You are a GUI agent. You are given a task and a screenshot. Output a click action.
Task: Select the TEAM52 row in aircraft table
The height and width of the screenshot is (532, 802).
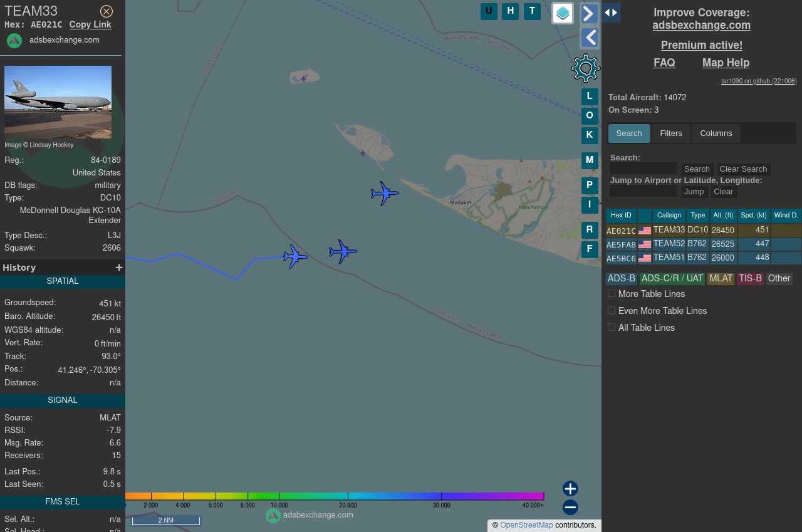point(704,244)
